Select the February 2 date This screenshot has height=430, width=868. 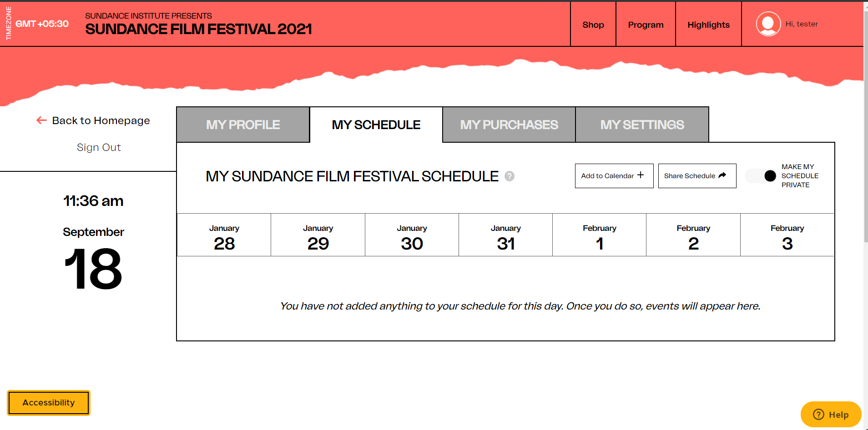click(693, 235)
